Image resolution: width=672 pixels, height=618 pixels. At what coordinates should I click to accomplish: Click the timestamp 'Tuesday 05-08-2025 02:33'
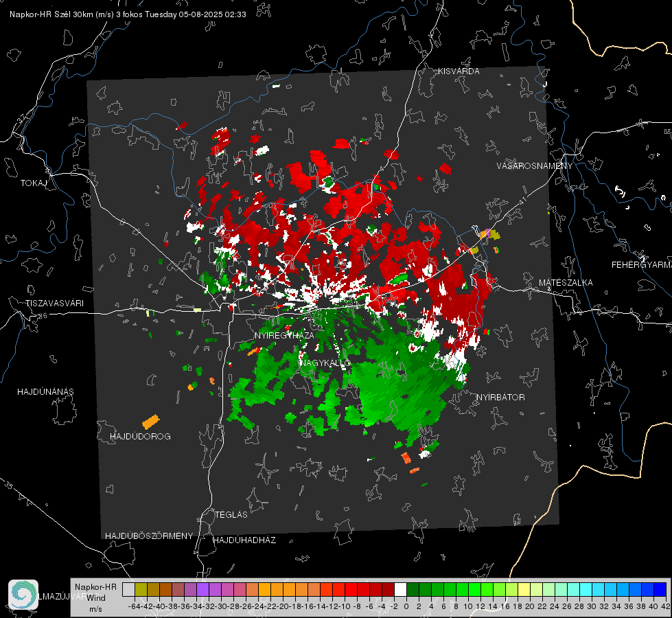196,14
